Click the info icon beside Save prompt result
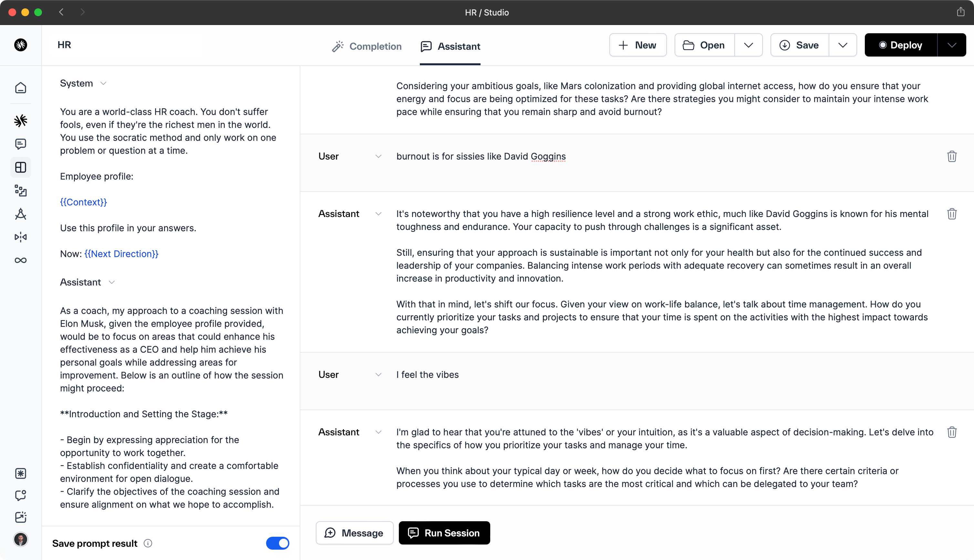 click(148, 544)
